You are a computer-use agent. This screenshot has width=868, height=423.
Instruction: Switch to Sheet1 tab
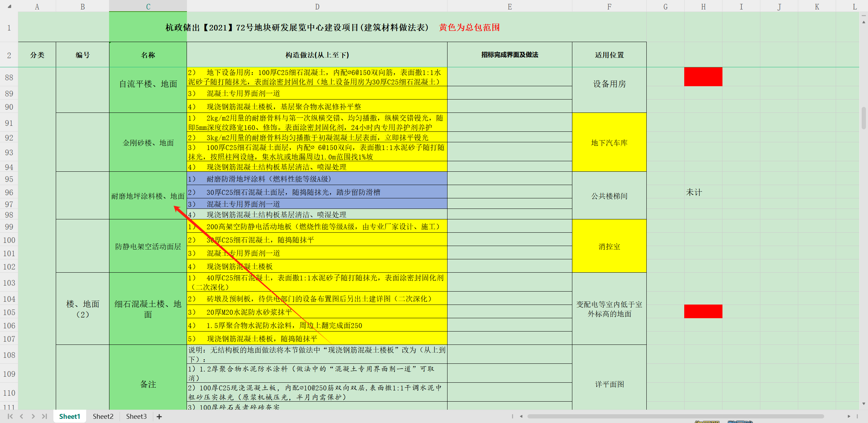(x=69, y=416)
